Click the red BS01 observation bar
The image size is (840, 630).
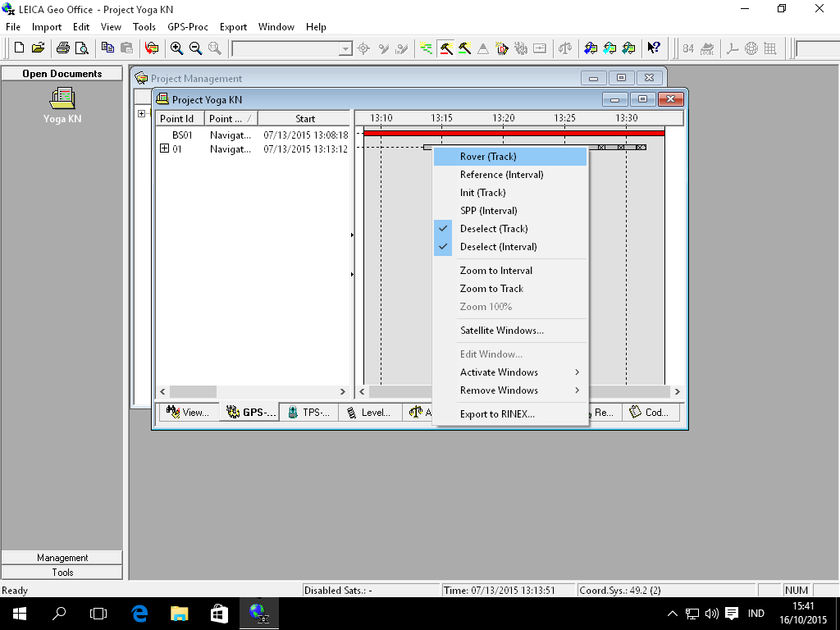514,134
